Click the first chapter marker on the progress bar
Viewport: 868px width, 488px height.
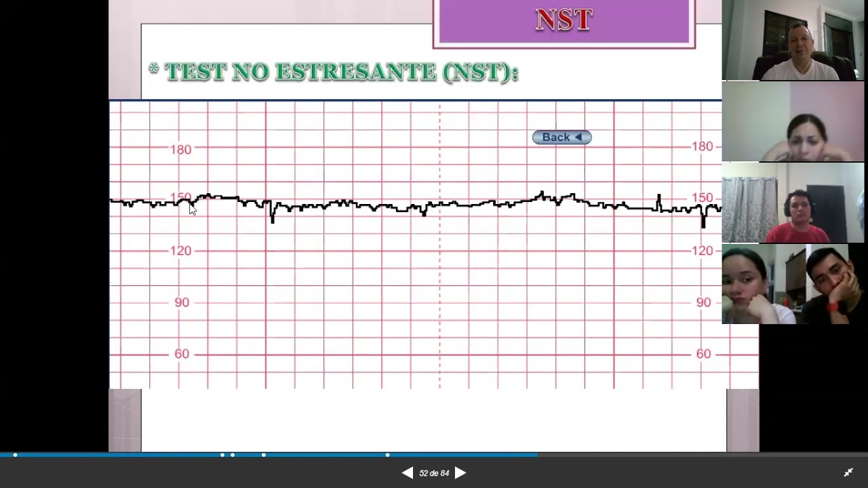pyautogui.click(x=15, y=455)
